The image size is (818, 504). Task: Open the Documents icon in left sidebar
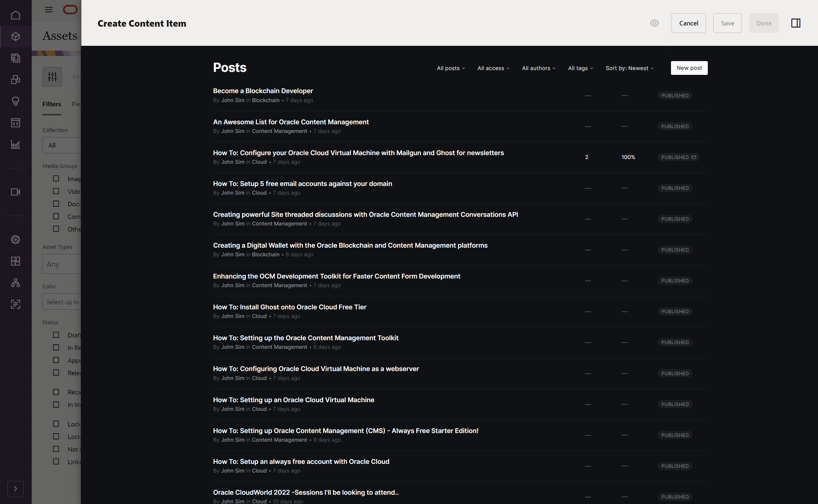coord(15,58)
